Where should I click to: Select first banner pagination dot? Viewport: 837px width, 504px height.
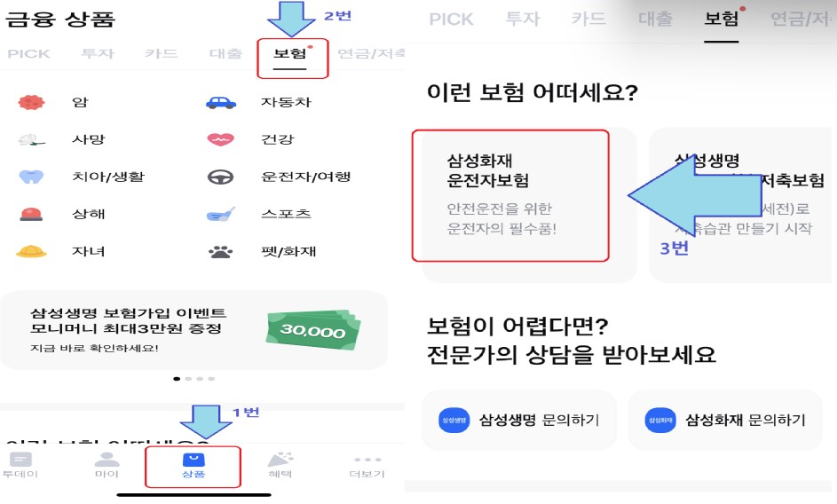pyautogui.click(x=177, y=379)
